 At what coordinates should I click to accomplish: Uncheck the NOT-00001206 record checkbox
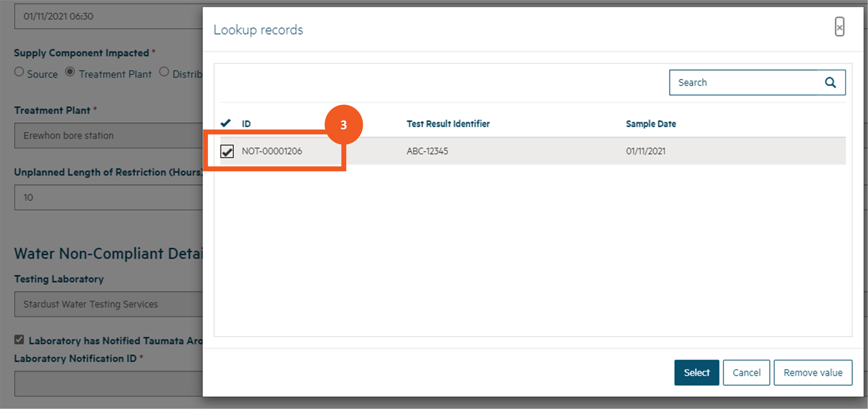tap(227, 151)
